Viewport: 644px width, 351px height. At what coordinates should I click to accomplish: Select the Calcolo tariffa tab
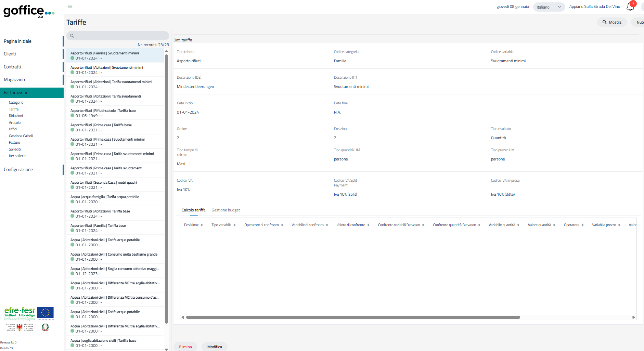coord(193,210)
